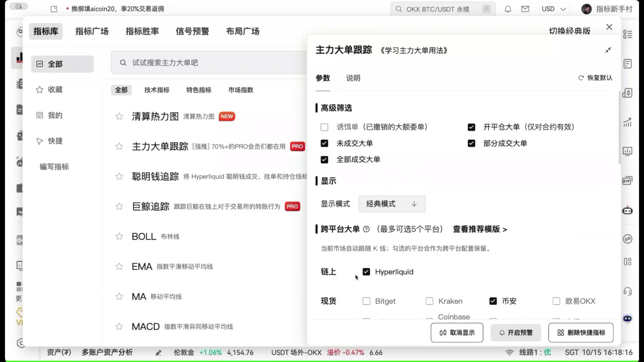Star the MACD indicator
Screen dimensions: 644x362
[119, 326]
